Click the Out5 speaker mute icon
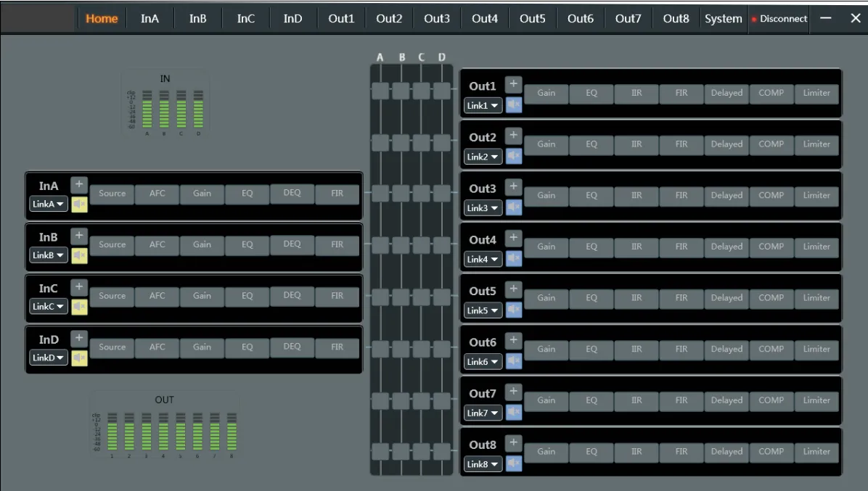The width and height of the screenshot is (868, 491). (514, 310)
